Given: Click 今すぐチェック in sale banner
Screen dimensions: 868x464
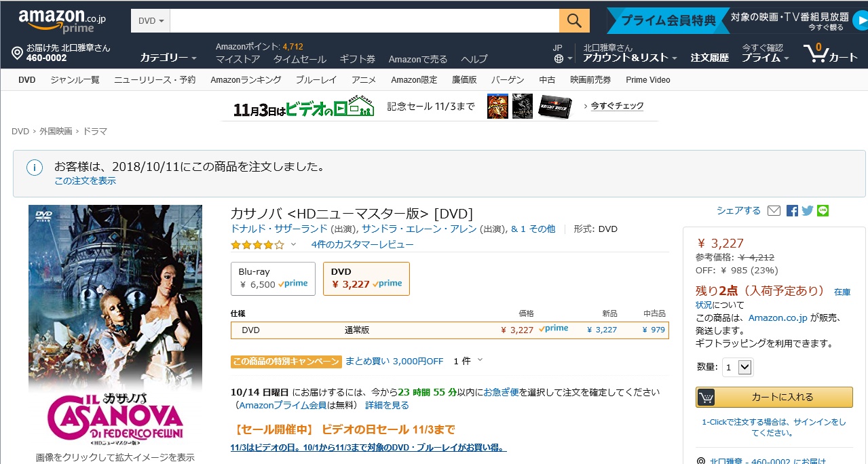Looking at the screenshot, I should click(617, 106).
